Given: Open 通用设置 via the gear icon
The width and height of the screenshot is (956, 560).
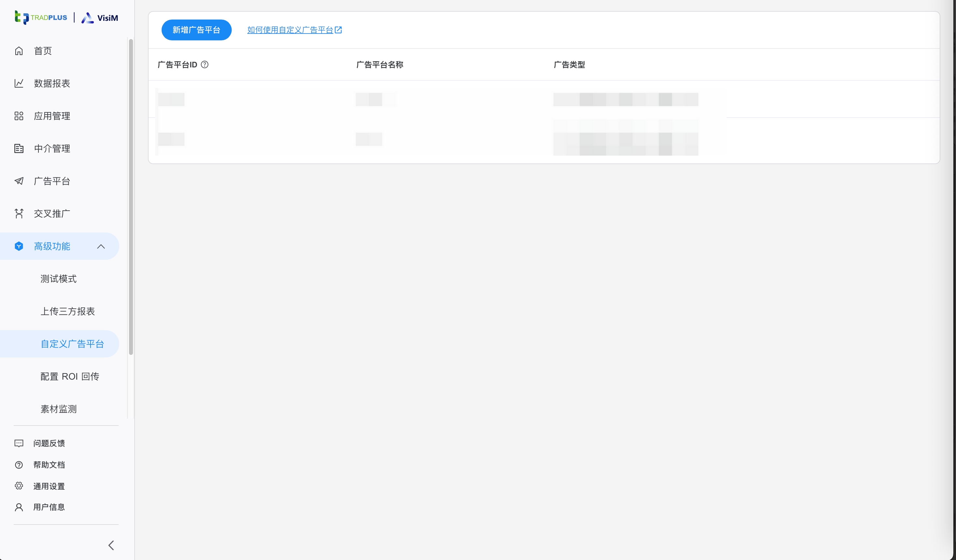Looking at the screenshot, I should (19, 486).
